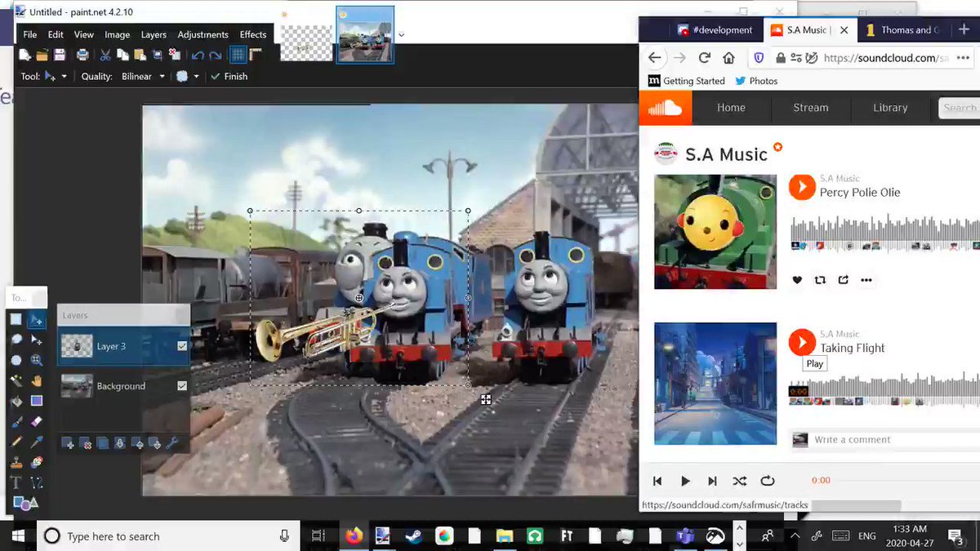
Task: Open the Edit menu
Action: point(56,34)
